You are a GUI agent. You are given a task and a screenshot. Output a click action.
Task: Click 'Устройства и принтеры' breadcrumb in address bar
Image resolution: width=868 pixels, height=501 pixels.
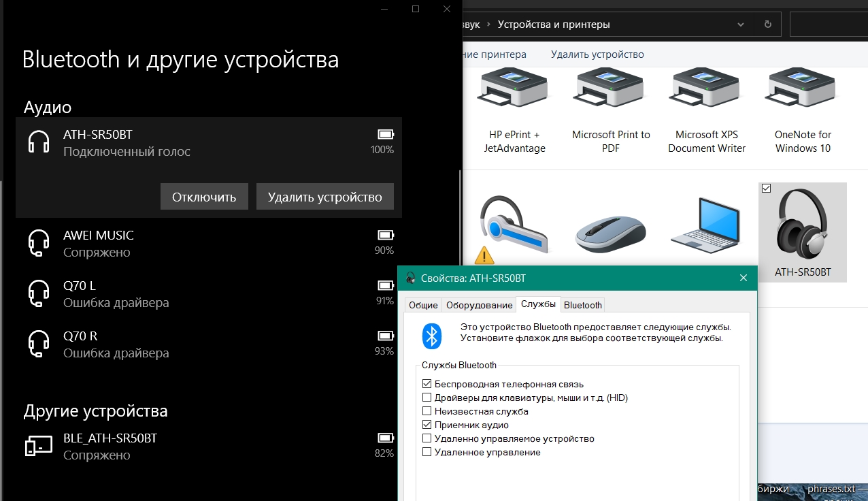pyautogui.click(x=554, y=25)
